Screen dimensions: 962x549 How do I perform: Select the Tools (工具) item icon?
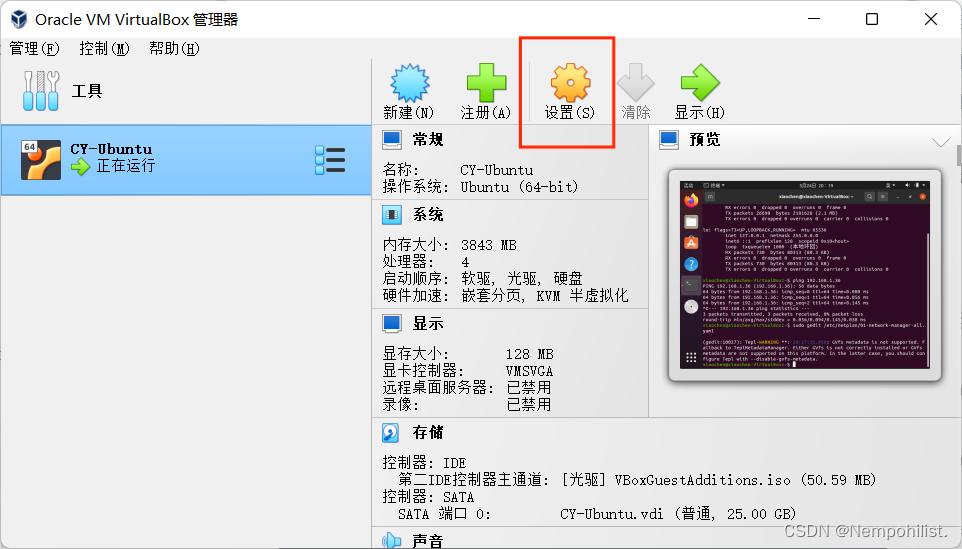tap(40, 91)
